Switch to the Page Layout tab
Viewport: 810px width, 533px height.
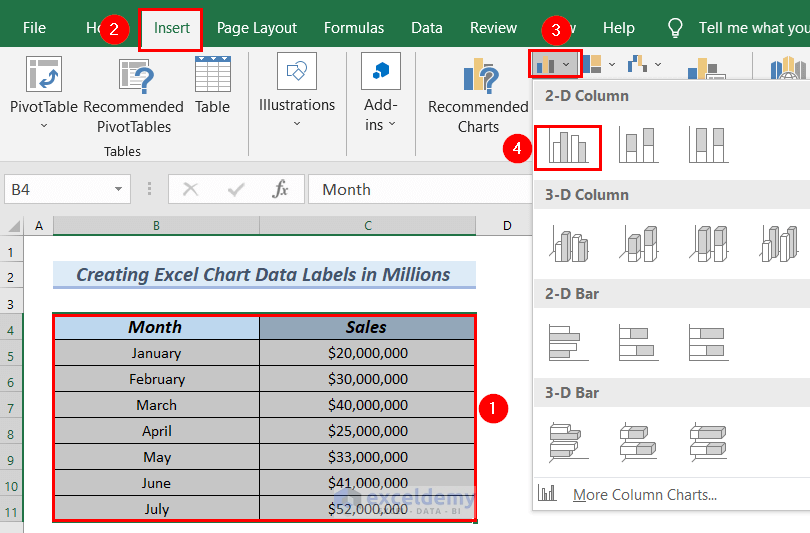coord(257,28)
